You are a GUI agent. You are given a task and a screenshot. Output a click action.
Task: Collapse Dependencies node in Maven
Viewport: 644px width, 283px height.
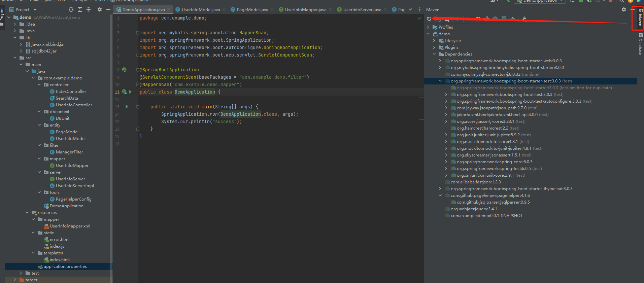(x=434, y=54)
